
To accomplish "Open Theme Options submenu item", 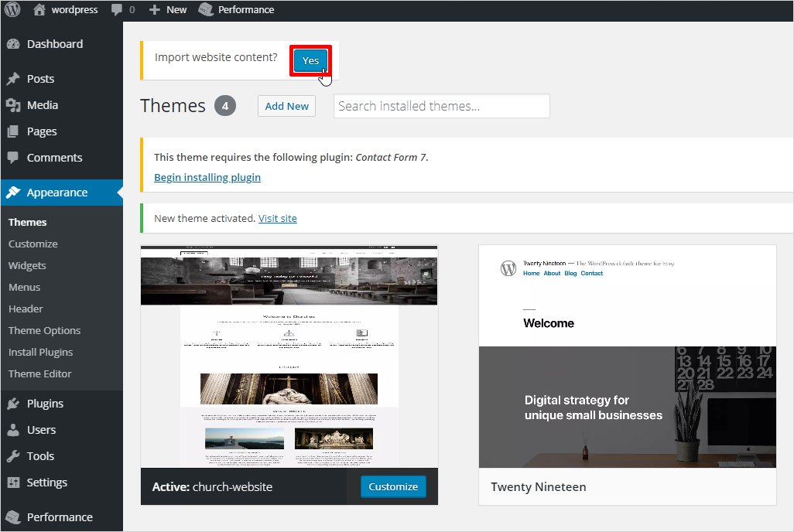I will [45, 330].
